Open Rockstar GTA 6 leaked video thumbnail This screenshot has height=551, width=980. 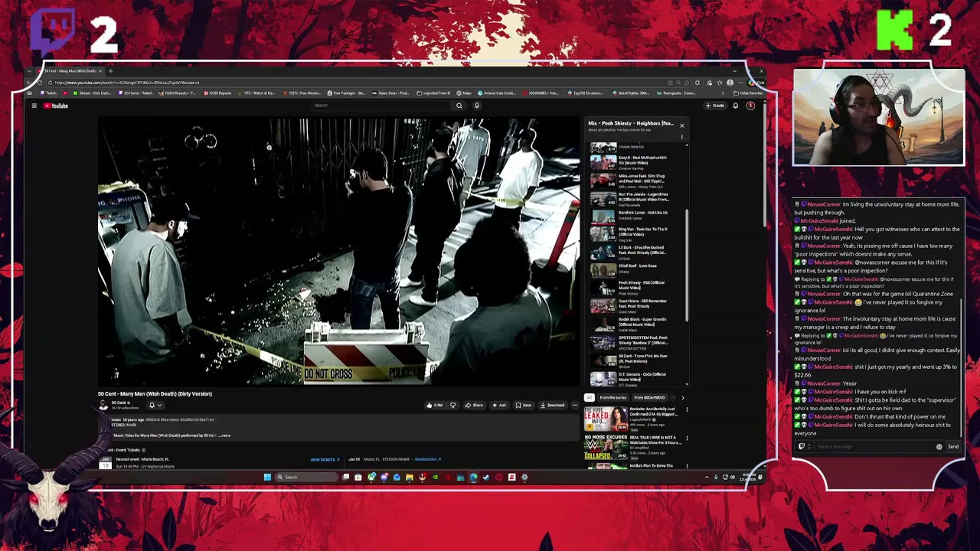coord(606,419)
